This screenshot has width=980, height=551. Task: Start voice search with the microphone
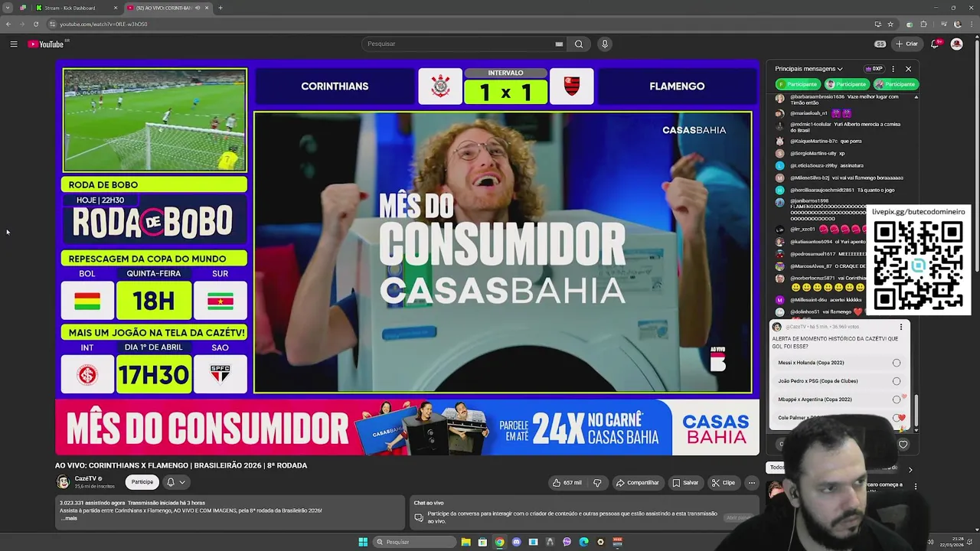[x=605, y=44]
